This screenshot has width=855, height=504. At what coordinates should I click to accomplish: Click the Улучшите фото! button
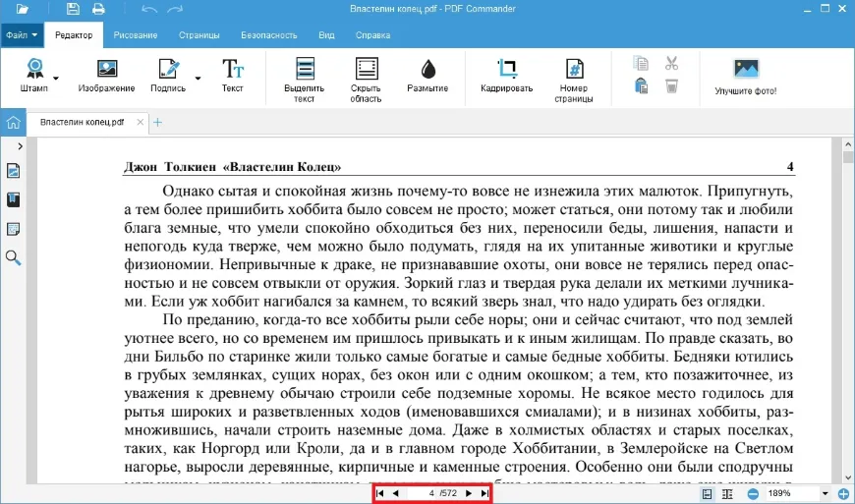pos(745,77)
